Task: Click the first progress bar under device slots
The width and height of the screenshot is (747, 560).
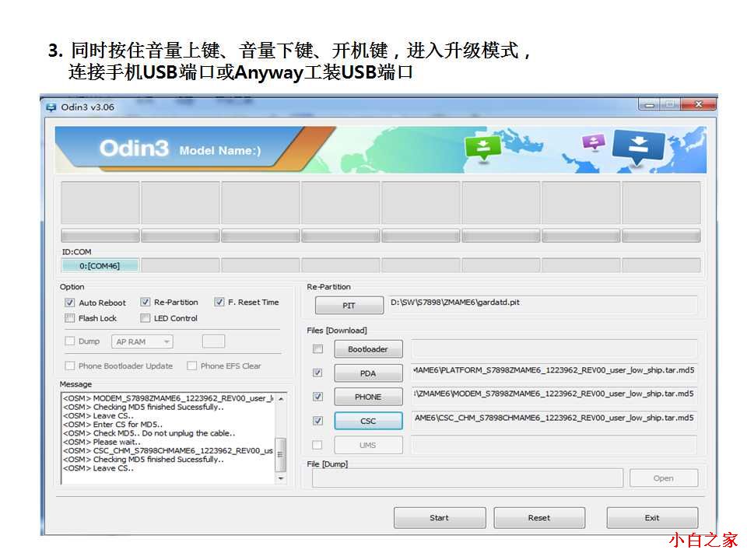Action: tap(100, 236)
